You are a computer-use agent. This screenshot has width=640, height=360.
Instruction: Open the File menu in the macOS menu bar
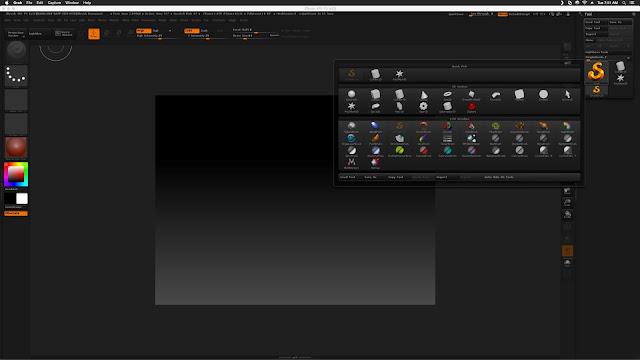(29, 2)
